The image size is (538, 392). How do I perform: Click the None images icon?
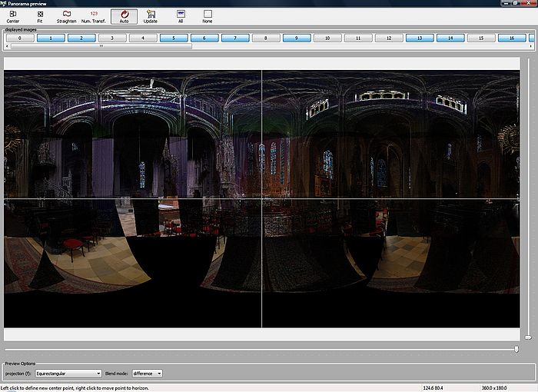208,15
